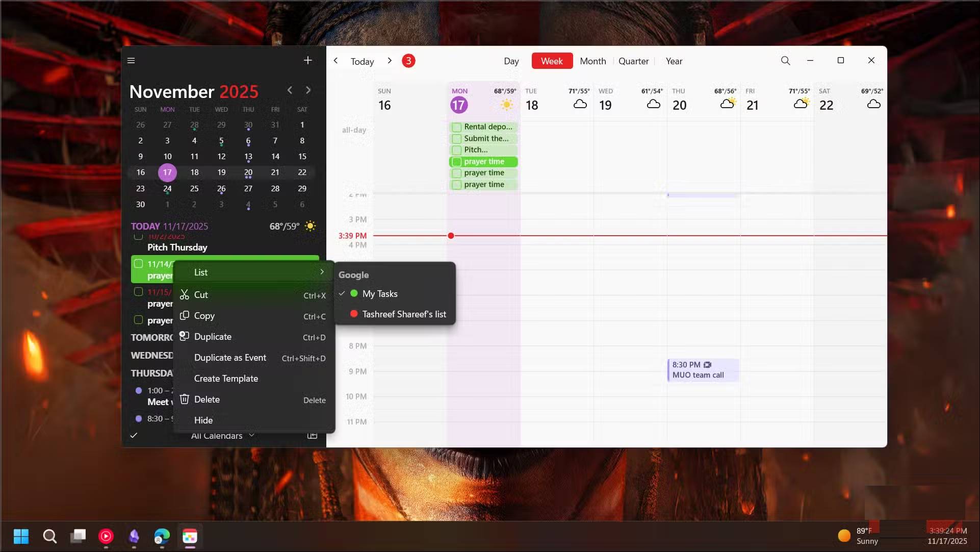Click the red notification badge showing 3
The width and height of the screenshot is (980, 552).
(x=408, y=61)
